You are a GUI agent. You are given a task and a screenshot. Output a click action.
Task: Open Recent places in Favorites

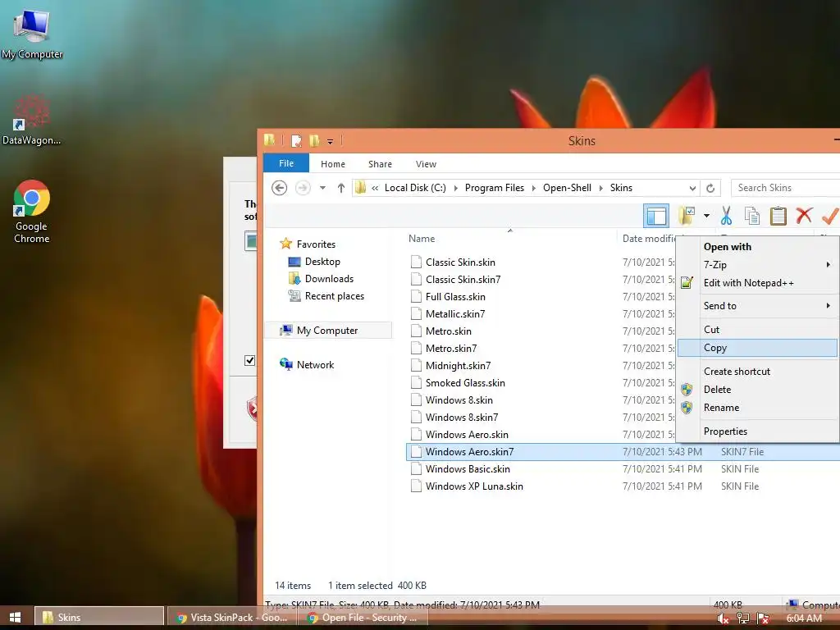click(x=335, y=295)
